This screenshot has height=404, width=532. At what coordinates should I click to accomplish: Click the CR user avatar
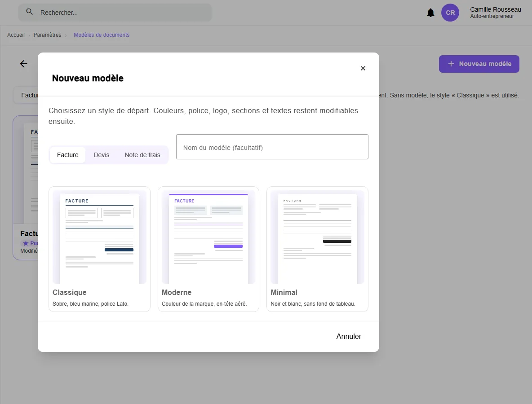point(450,13)
